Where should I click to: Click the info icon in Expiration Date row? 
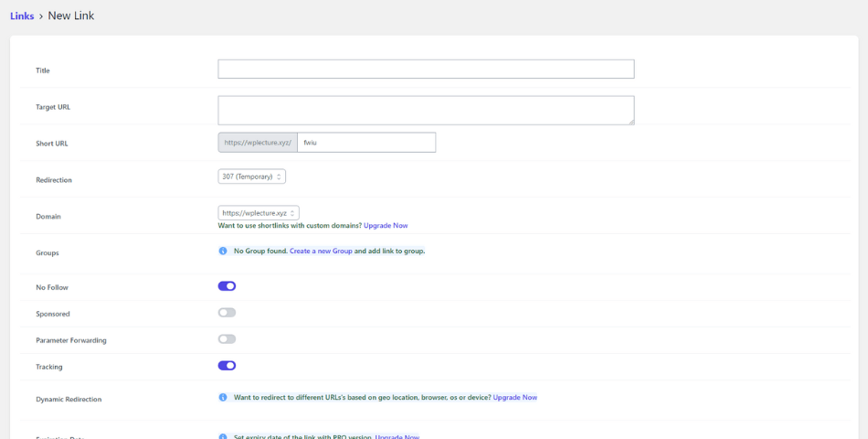pyautogui.click(x=223, y=437)
